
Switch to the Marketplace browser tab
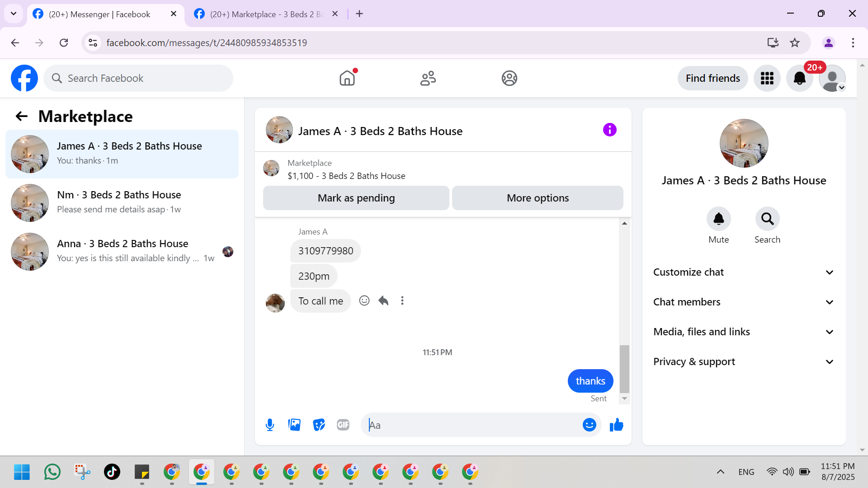tap(267, 14)
